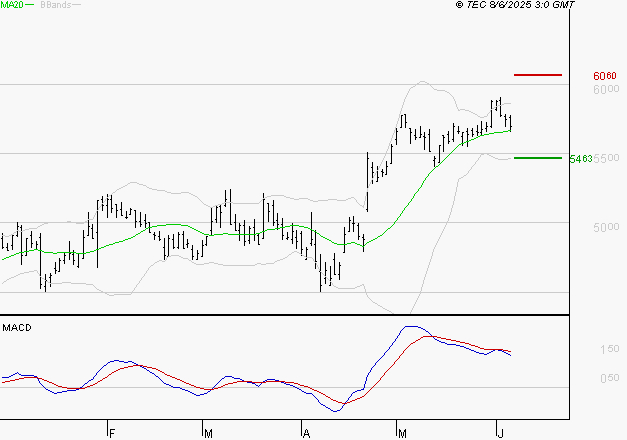Click the green MA20 legend line marker
627x440 pixels.
[x=29, y=6]
